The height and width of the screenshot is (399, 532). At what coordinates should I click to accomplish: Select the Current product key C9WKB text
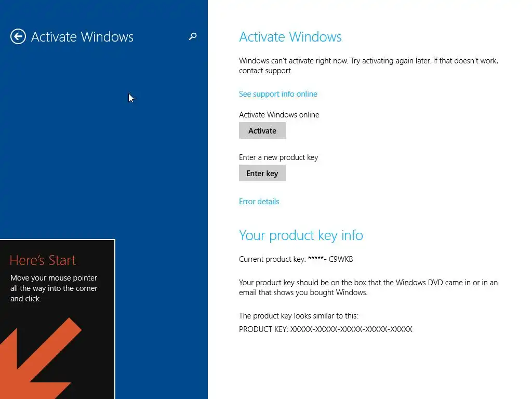pyautogui.click(x=296, y=259)
